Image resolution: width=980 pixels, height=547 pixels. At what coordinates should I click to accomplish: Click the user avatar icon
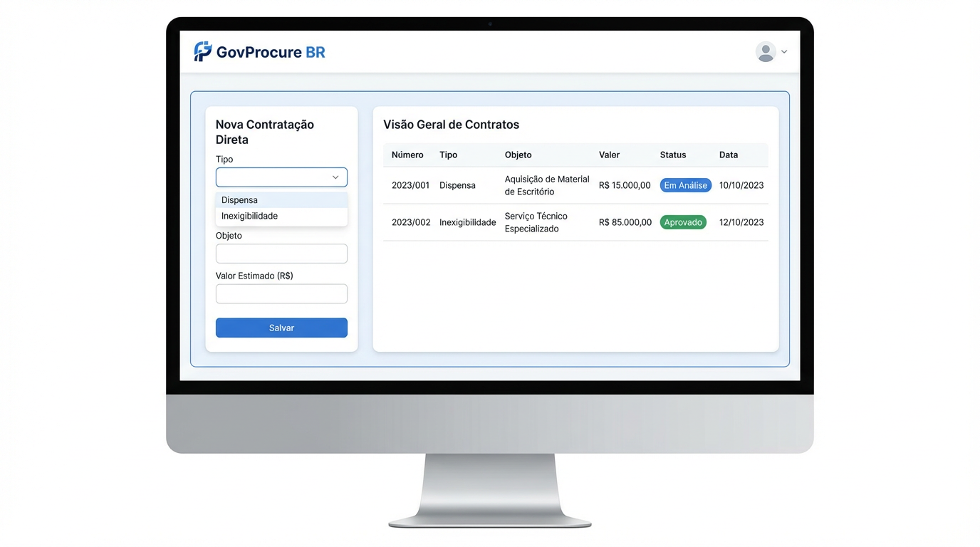[766, 52]
